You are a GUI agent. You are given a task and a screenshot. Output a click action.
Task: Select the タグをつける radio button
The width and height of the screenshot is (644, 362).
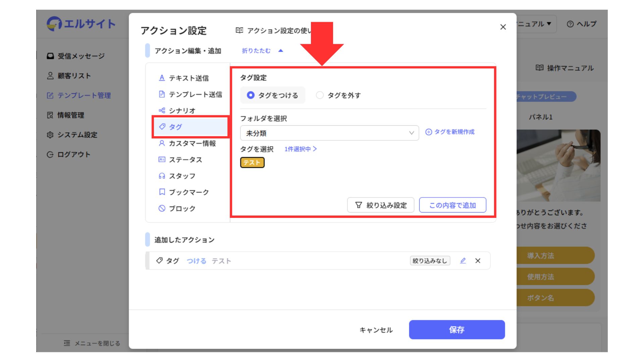pyautogui.click(x=251, y=95)
